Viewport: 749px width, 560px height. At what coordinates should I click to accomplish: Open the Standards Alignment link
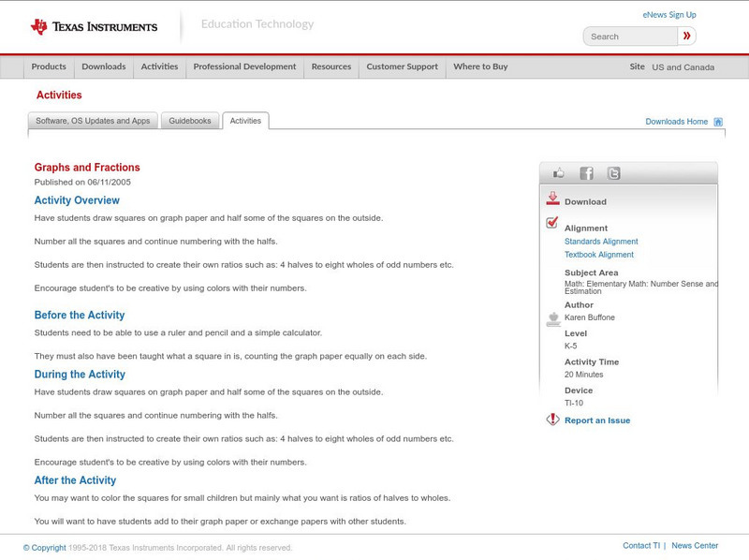click(x=601, y=242)
